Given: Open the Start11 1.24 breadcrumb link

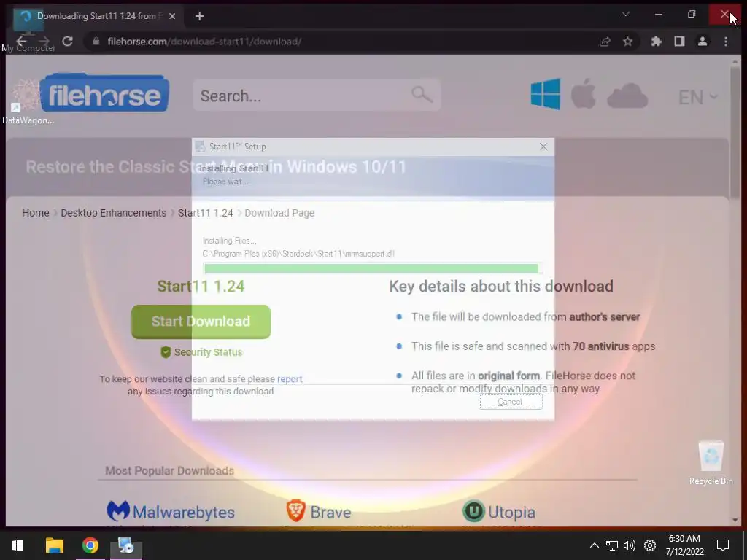Looking at the screenshot, I should [205, 213].
